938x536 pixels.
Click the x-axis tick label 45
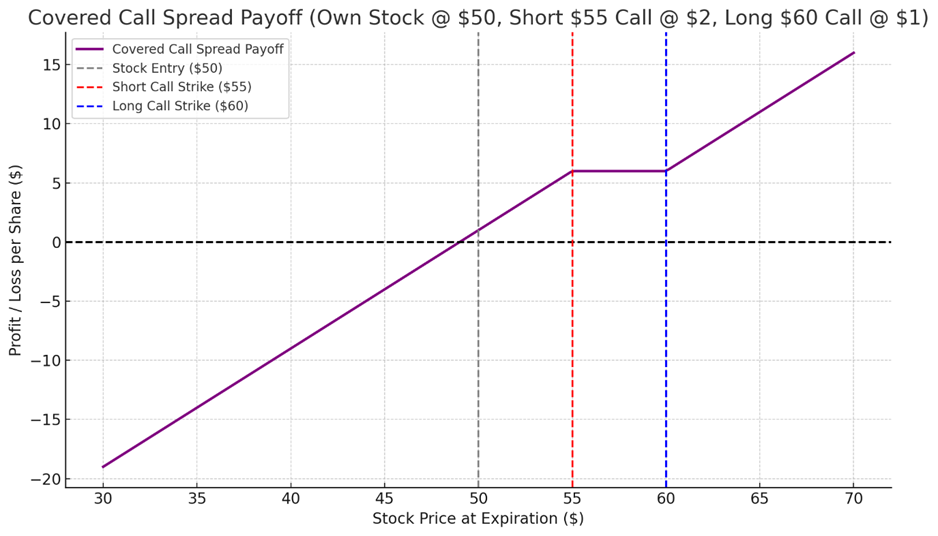[384, 498]
